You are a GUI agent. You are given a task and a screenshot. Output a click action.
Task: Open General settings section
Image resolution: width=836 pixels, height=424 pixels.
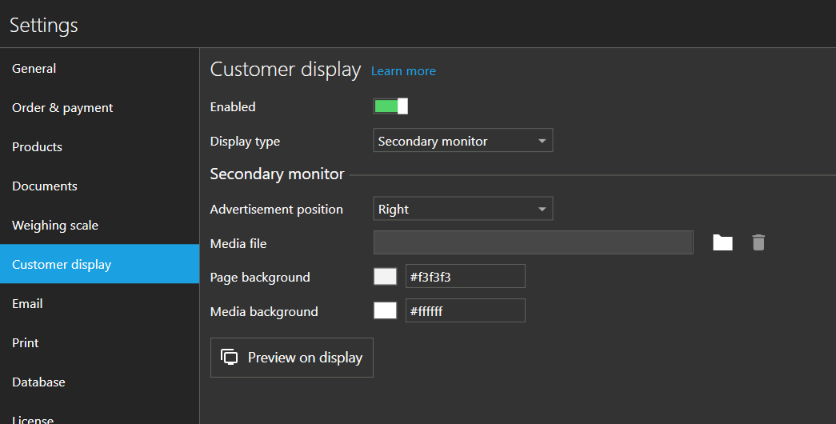click(100, 68)
